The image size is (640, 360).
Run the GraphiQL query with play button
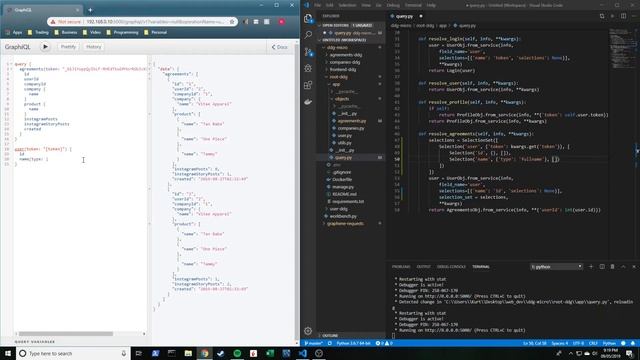pyautogui.click(x=45, y=47)
